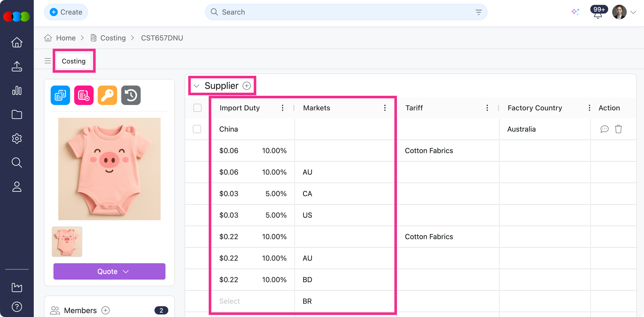Open the gray history clock icon
The height and width of the screenshot is (317, 644).
click(x=131, y=95)
